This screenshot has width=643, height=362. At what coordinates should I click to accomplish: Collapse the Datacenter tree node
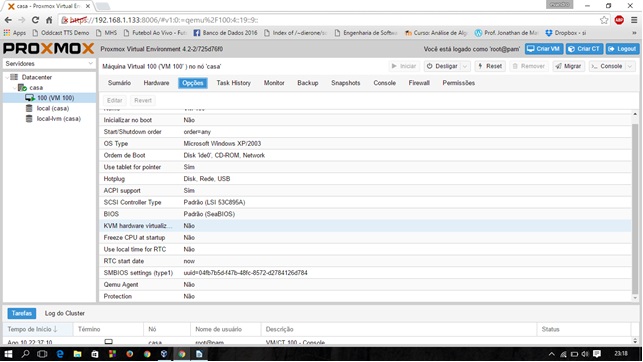7,77
